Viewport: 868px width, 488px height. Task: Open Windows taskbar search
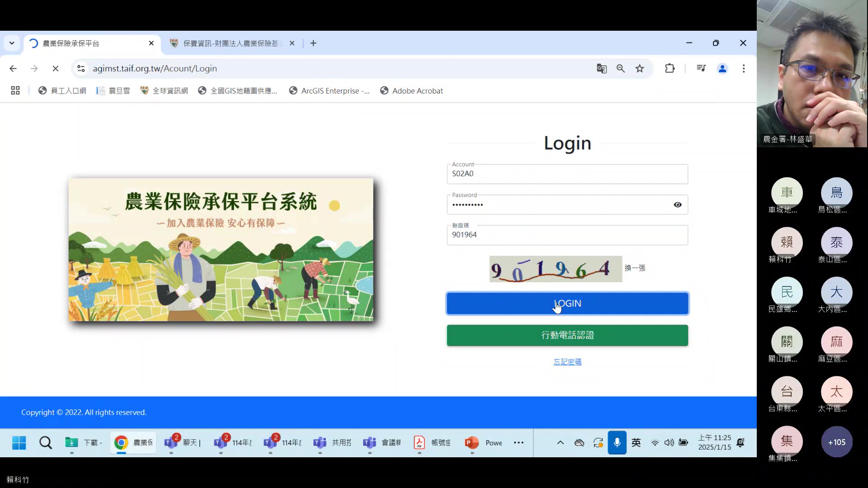[x=46, y=443]
